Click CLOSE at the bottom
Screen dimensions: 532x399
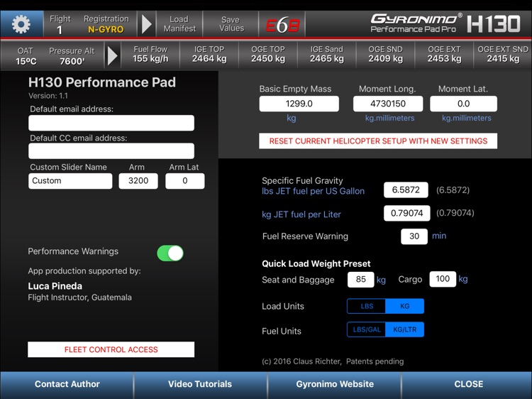click(x=467, y=384)
